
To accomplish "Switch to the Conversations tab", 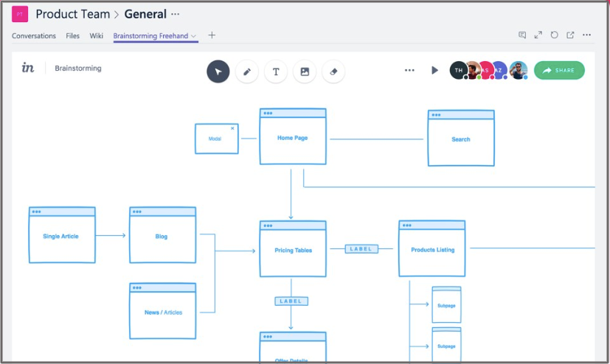I will click(34, 35).
